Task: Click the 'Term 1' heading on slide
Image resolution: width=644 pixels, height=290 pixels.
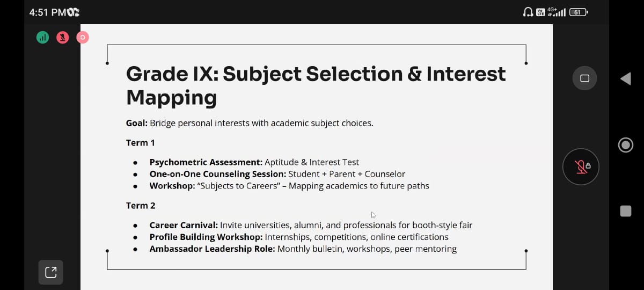Action: pyautogui.click(x=141, y=143)
